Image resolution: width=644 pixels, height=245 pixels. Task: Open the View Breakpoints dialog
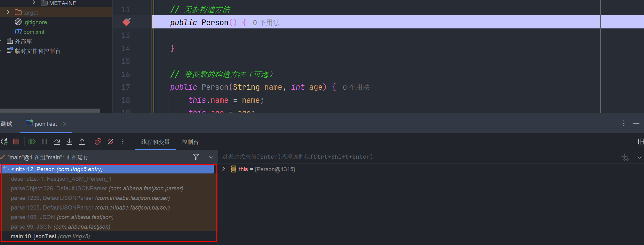[x=98, y=142]
